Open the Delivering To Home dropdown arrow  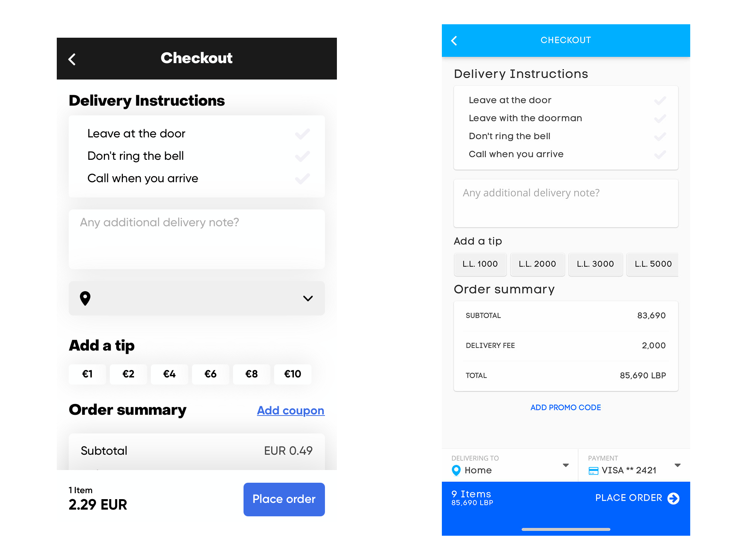coord(566,465)
